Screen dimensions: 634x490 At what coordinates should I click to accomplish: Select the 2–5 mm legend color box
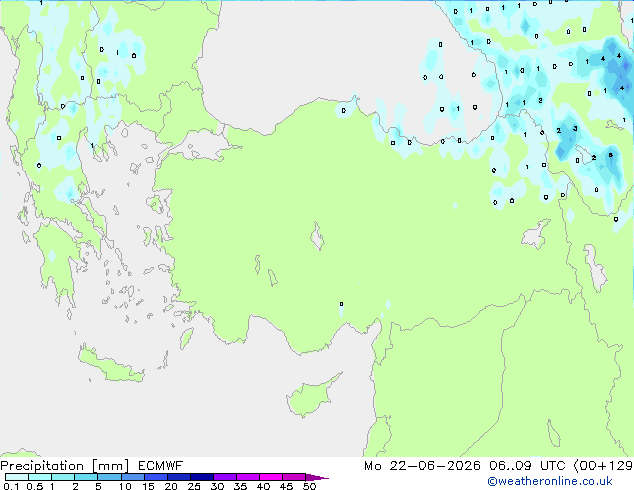tap(86, 477)
